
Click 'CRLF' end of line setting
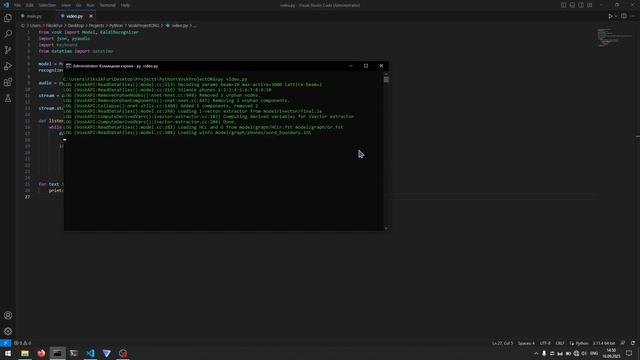coord(560,343)
